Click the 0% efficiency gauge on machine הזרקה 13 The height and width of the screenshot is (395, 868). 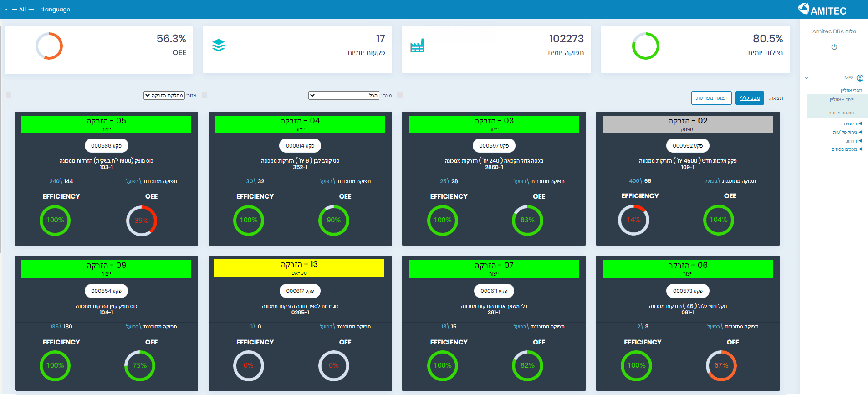click(249, 365)
